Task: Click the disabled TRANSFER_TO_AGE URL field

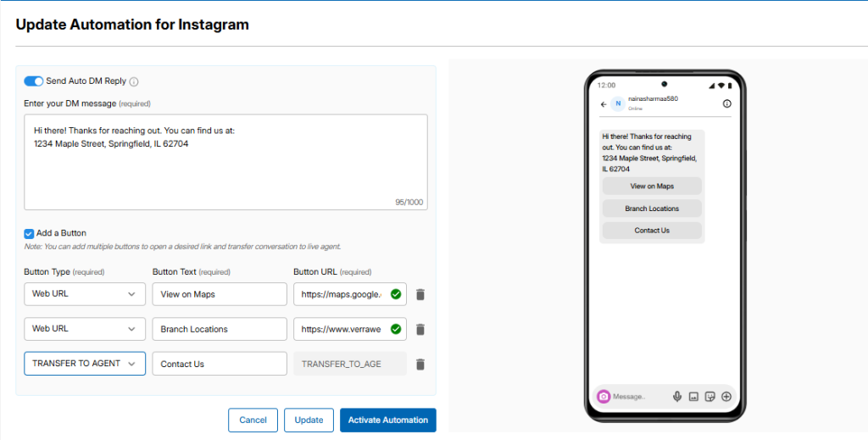Action: (350, 364)
